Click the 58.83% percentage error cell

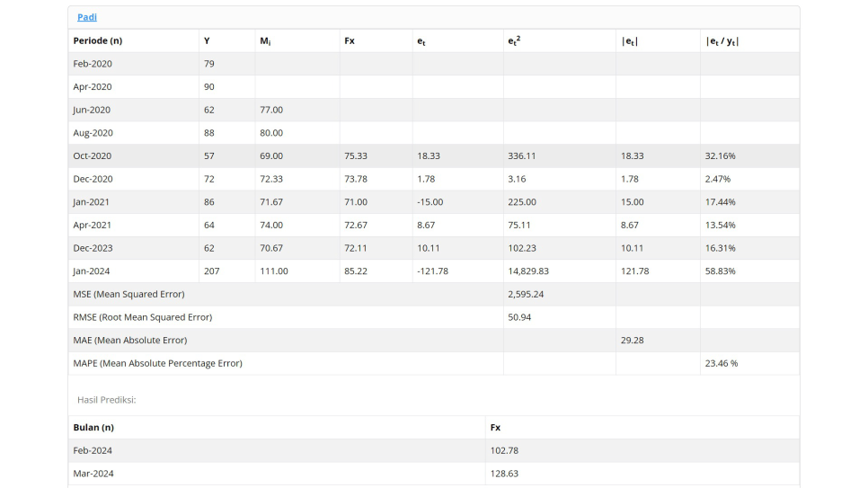749,271
